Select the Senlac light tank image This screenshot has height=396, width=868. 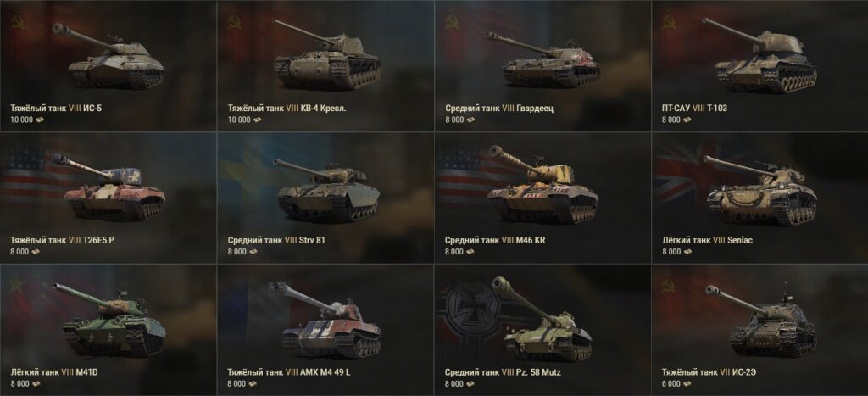(760, 189)
